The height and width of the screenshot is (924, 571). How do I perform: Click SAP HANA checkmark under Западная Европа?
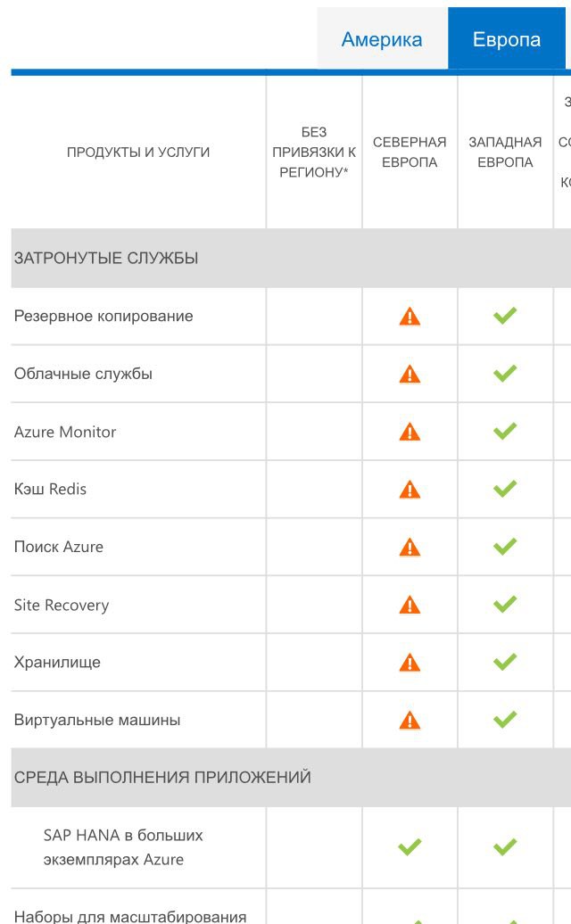[x=505, y=846]
